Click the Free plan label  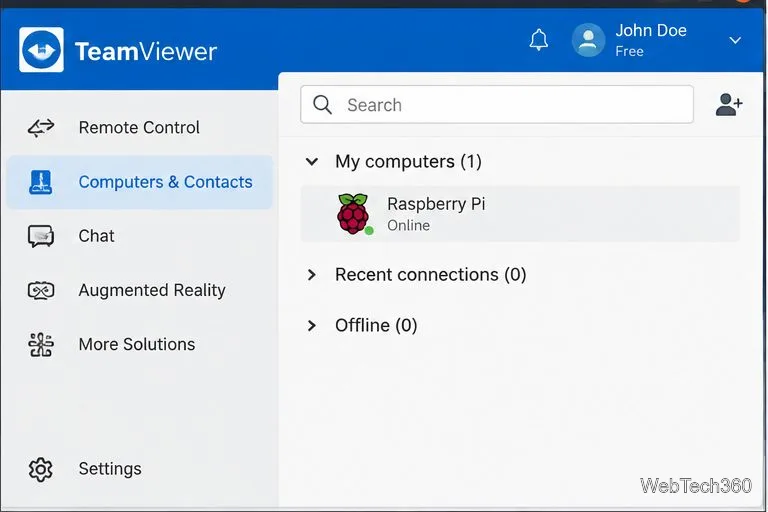tap(629, 51)
